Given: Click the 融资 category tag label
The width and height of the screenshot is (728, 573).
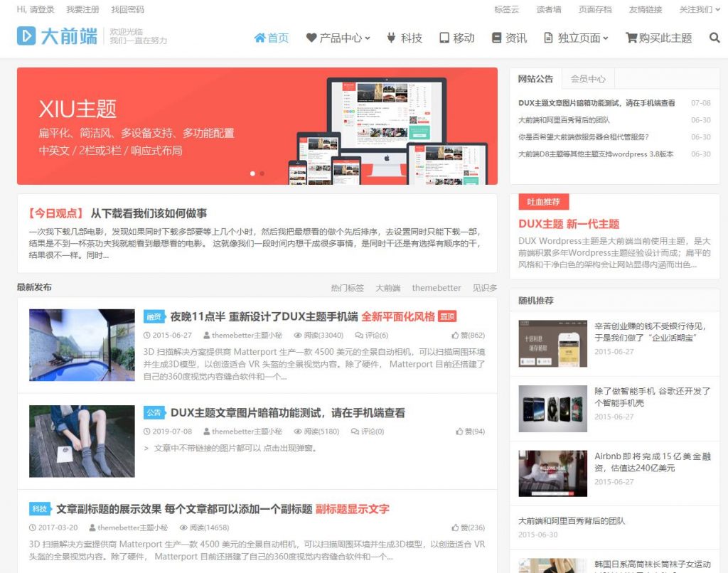Looking at the screenshot, I should [x=153, y=316].
